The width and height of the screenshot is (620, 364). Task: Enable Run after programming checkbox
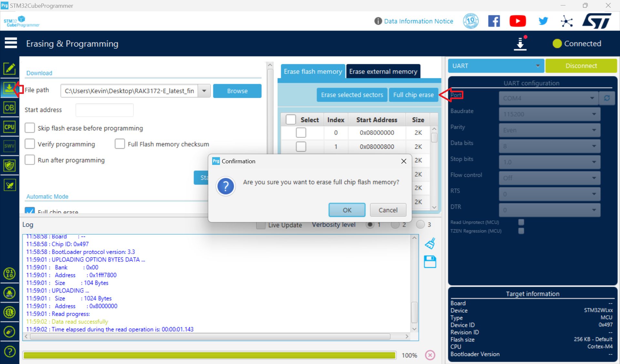30,160
